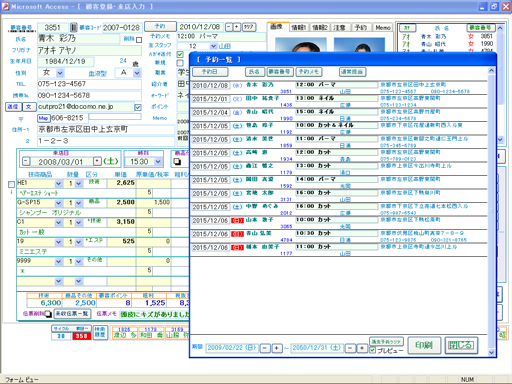512x384 pixels.
Task: Open the time dropdown showing 15:30
Action: 158,162
